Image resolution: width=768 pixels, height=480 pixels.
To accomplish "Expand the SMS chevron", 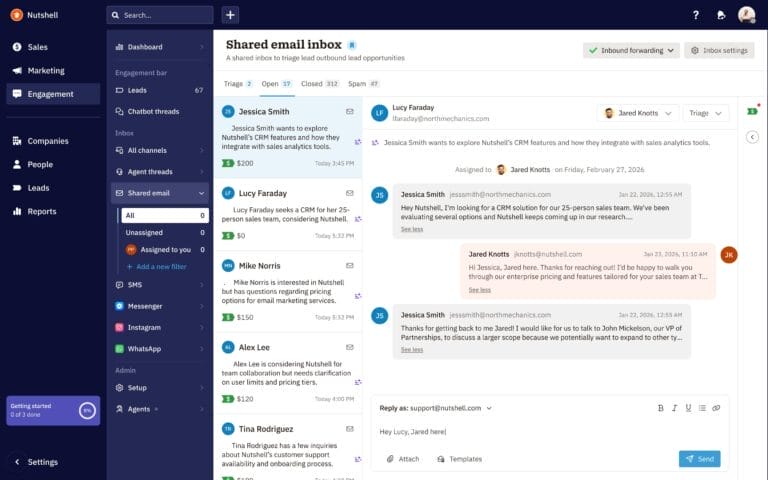I will tap(201, 285).
